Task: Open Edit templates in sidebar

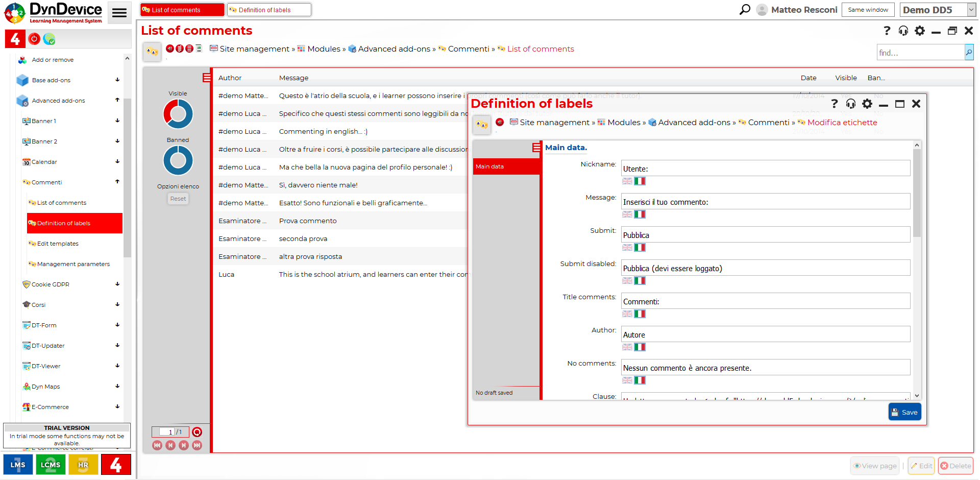Action: click(x=58, y=244)
